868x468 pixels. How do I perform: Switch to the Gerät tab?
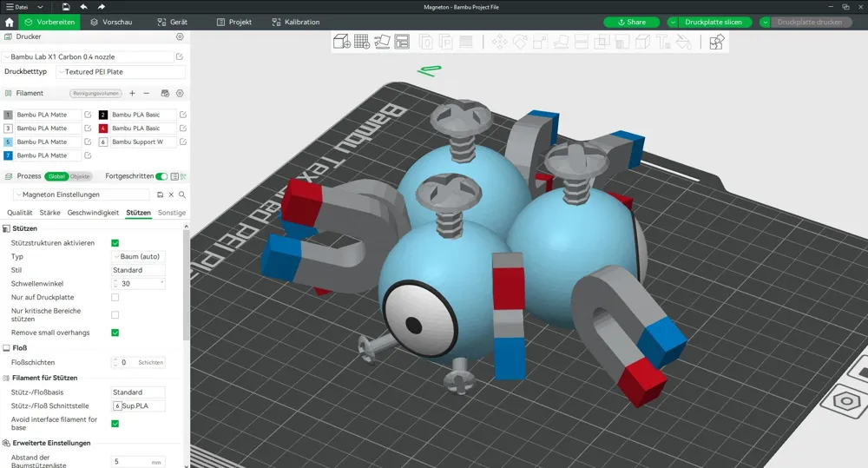(x=172, y=23)
